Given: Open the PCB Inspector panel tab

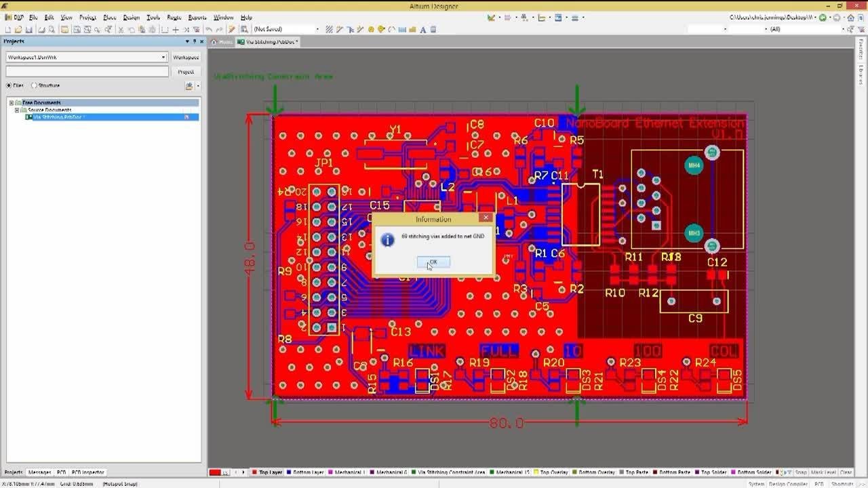Looking at the screenshot, I should pos(88,472).
